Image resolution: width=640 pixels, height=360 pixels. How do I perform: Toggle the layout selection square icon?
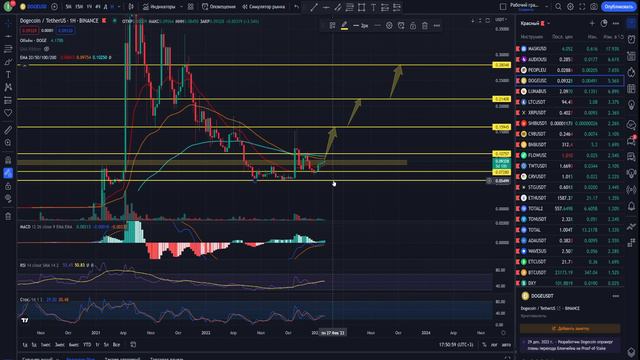coord(503,7)
